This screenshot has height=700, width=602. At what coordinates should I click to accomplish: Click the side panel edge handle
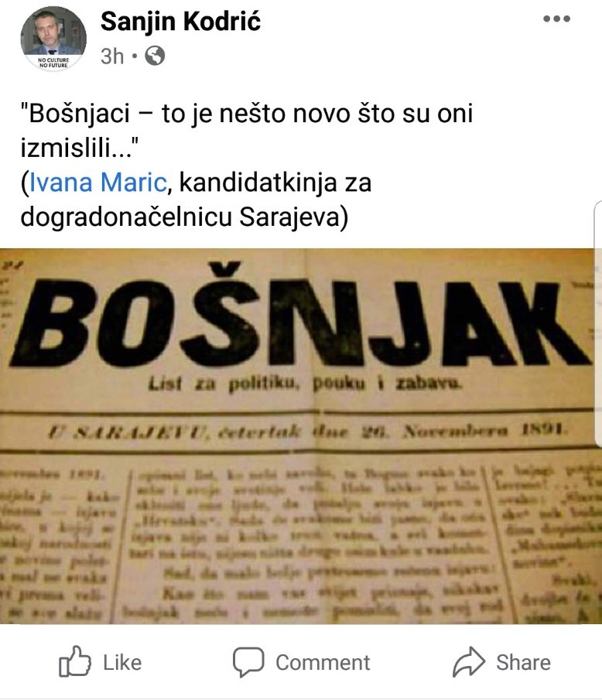(x=598, y=323)
